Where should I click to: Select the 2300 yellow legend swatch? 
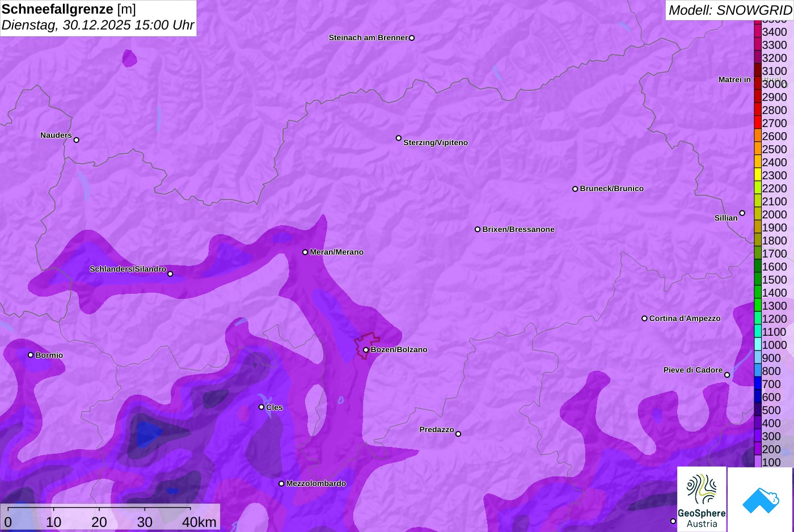point(757,175)
